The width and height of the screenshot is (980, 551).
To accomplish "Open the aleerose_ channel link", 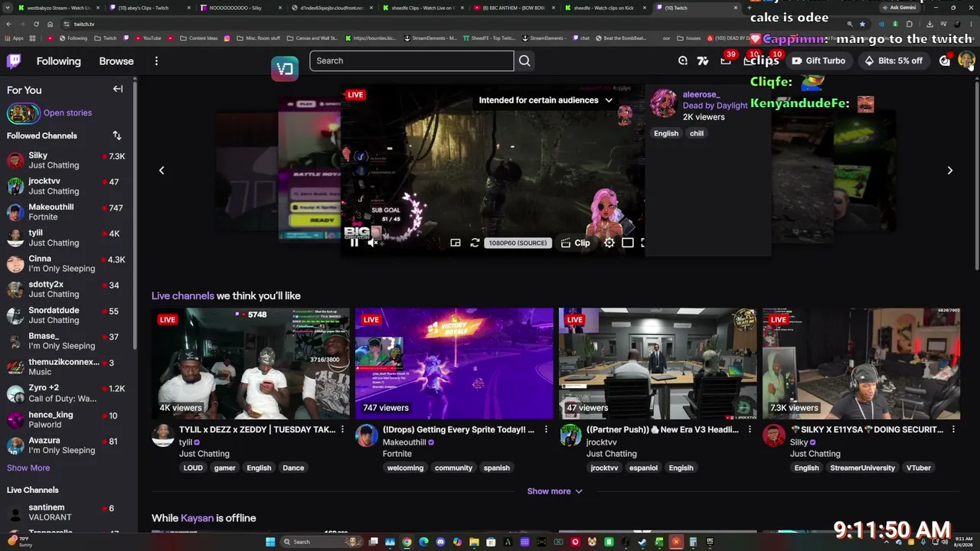I will pos(701,95).
